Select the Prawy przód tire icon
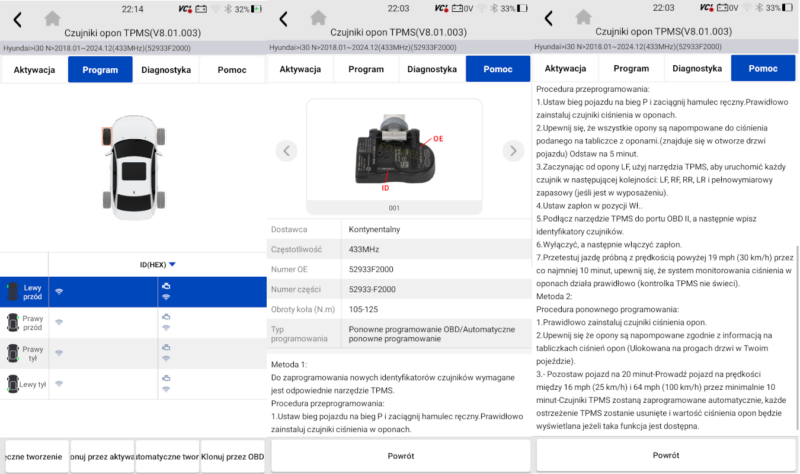The height and width of the screenshot is (474, 800). click(x=12, y=322)
